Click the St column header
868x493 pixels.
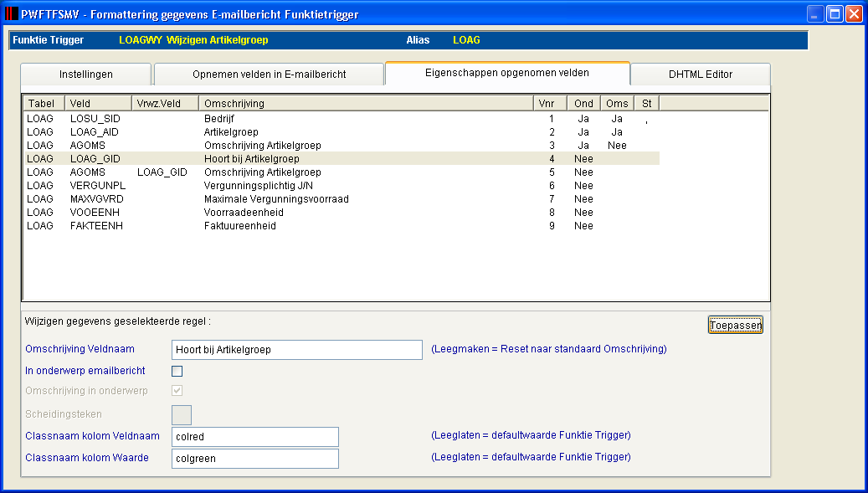pos(646,104)
